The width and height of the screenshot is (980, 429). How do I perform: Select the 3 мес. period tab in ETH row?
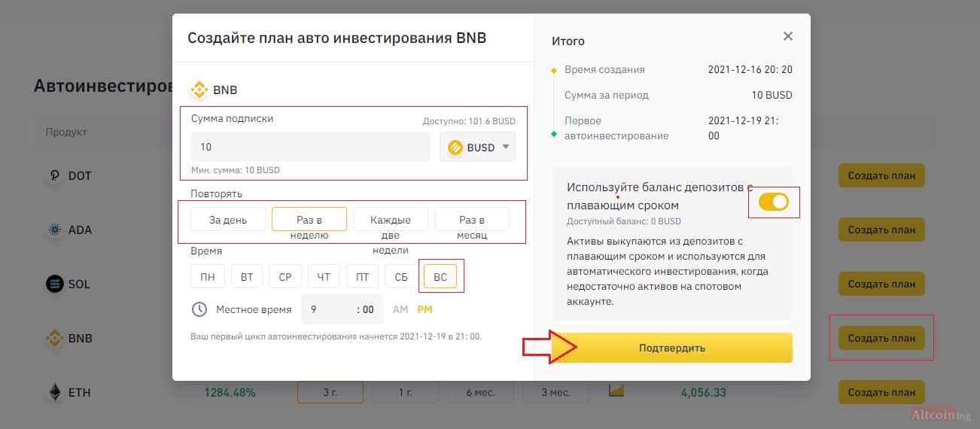click(556, 392)
